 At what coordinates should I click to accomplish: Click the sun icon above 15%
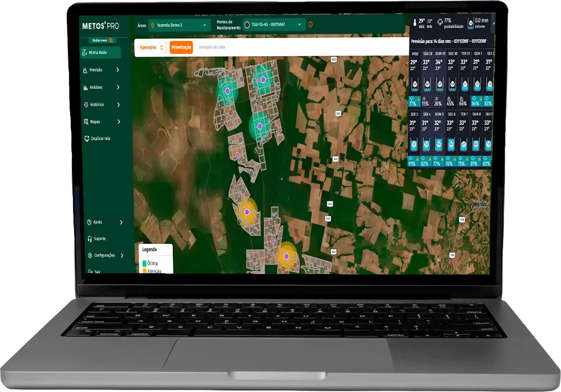(x=424, y=98)
